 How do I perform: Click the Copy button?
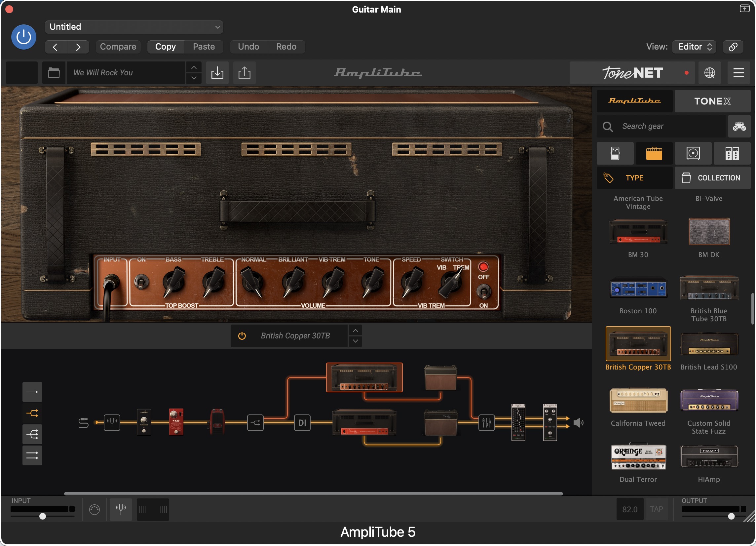point(166,47)
